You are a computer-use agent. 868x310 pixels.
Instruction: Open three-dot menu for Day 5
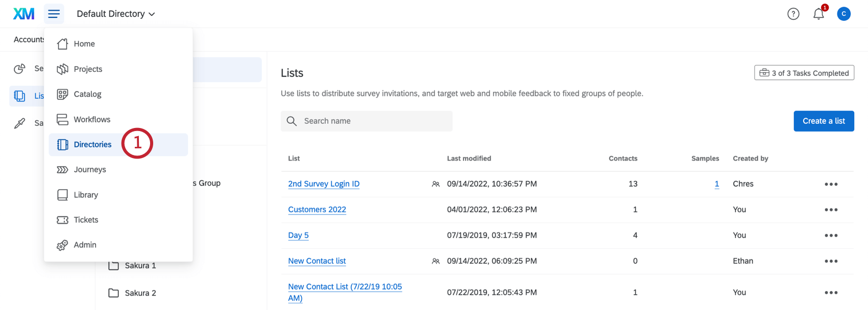pyautogui.click(x=831, y=236)
